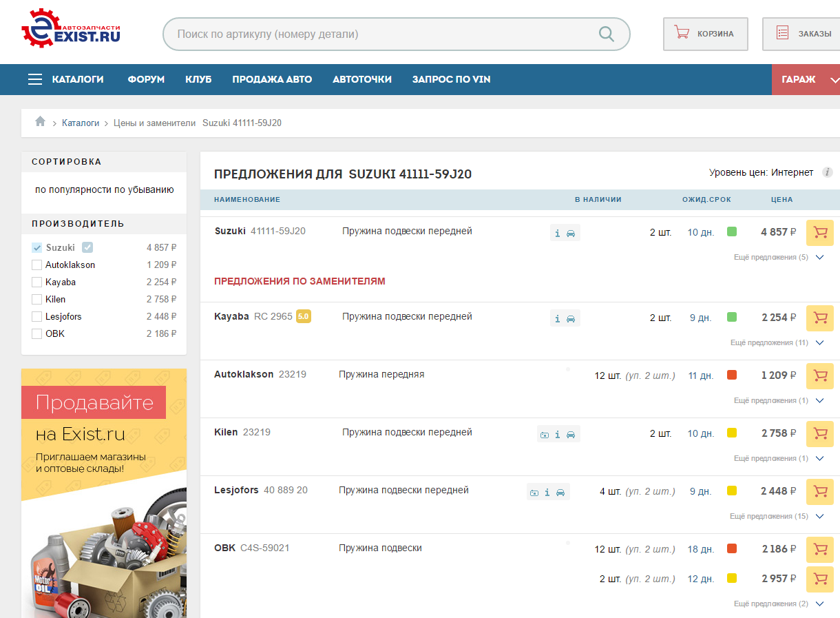This screenshot has height=618, width=840.
Task: Check the Kayaba manufacturer filter
Action: 37,282
